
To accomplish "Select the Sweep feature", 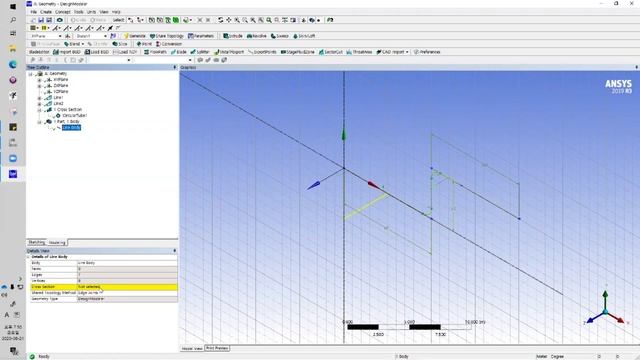I will coord(280,36).
